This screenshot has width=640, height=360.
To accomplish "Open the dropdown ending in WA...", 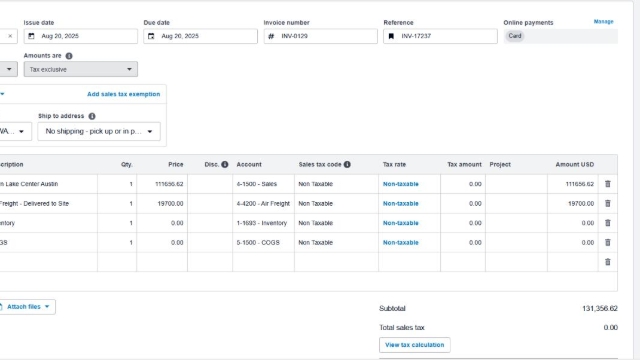I will (x=15, y=131).
